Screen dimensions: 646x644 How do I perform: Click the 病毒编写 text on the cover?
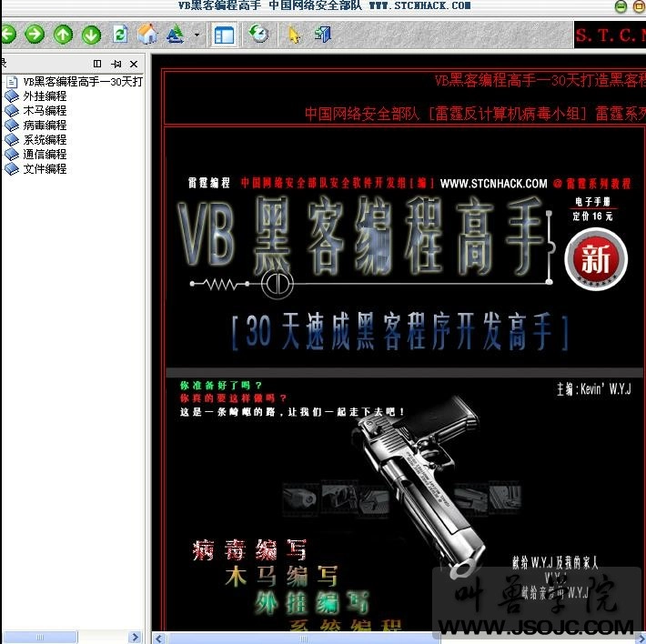click(x=249, y=550)
